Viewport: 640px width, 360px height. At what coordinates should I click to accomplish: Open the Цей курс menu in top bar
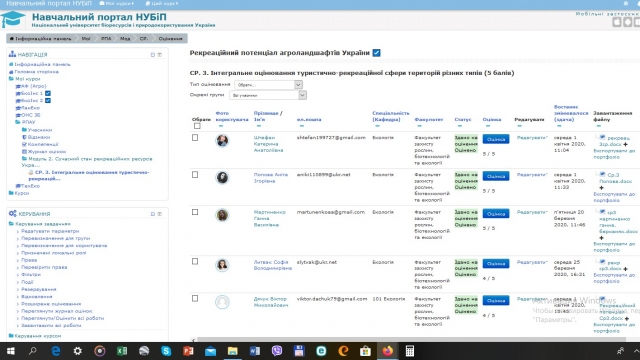pos(162,3)
